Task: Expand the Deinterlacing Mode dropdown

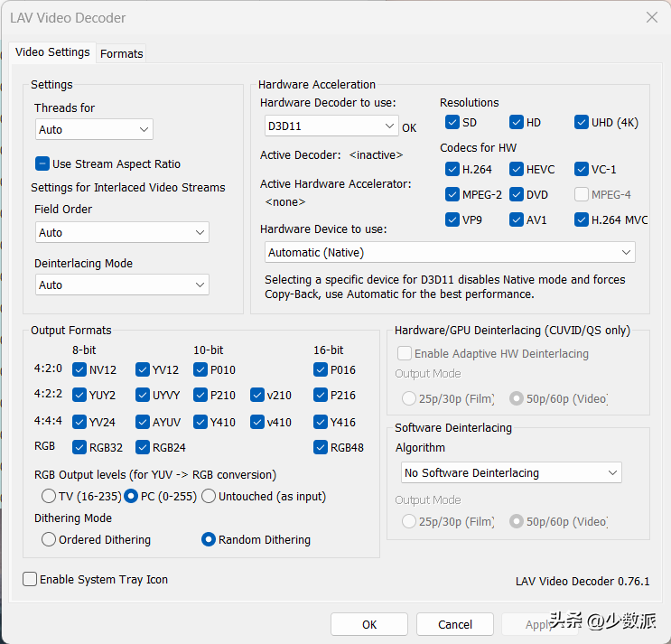Action: [x=122, y=285]
